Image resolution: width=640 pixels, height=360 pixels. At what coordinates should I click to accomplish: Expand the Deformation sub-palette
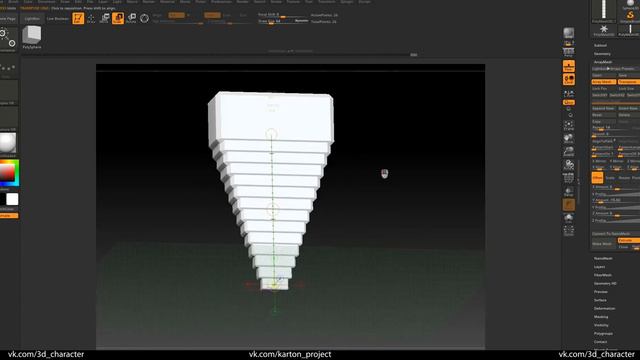604,309
